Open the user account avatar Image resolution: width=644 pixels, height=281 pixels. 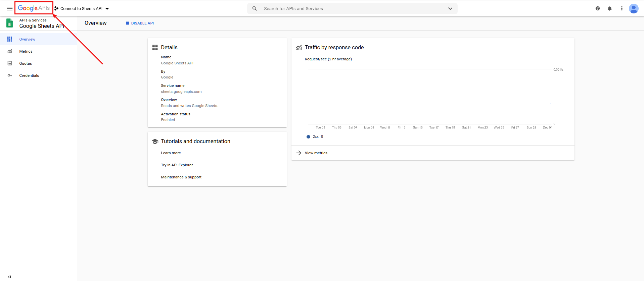634,8
